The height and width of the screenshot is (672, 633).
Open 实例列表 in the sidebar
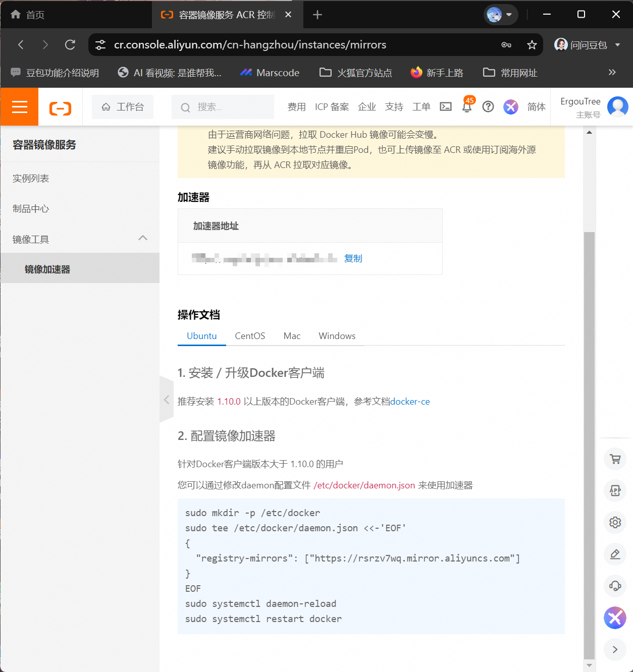pyautogui.click(x=80, y=179)
